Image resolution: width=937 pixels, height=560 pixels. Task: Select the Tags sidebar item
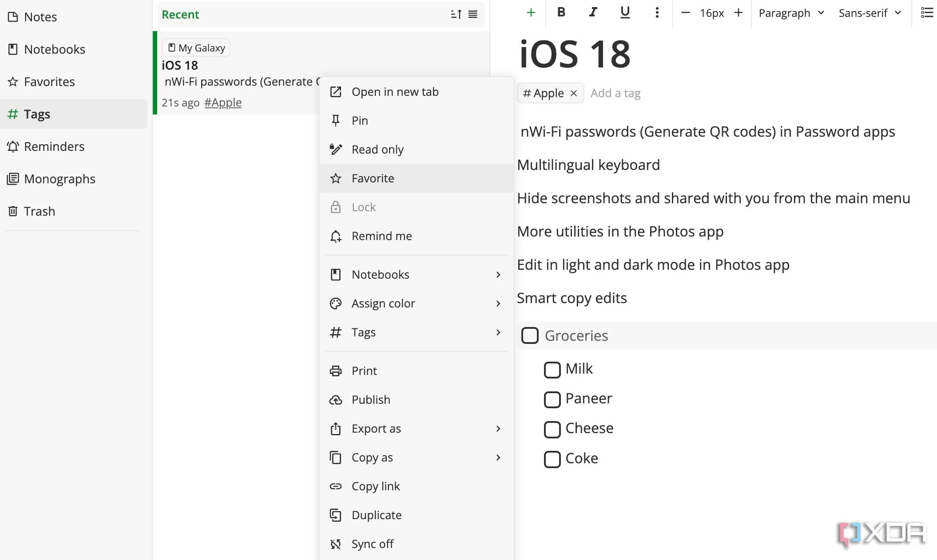point(73,114)
